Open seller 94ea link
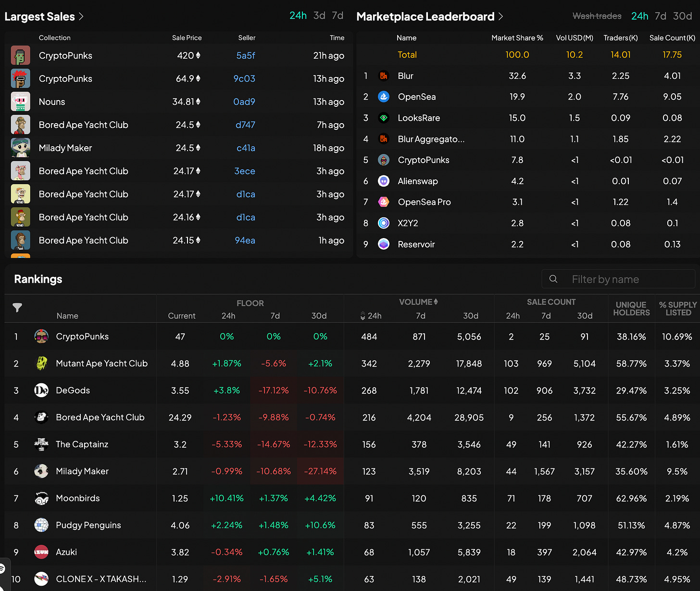This screenshot has width=700, height=591. (245, 240)
